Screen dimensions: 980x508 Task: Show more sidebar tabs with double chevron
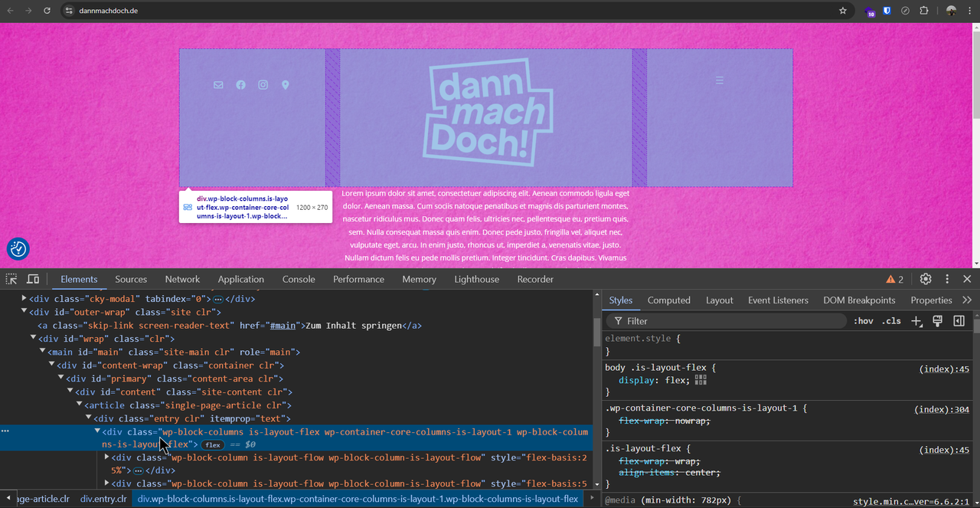[967, 300]
